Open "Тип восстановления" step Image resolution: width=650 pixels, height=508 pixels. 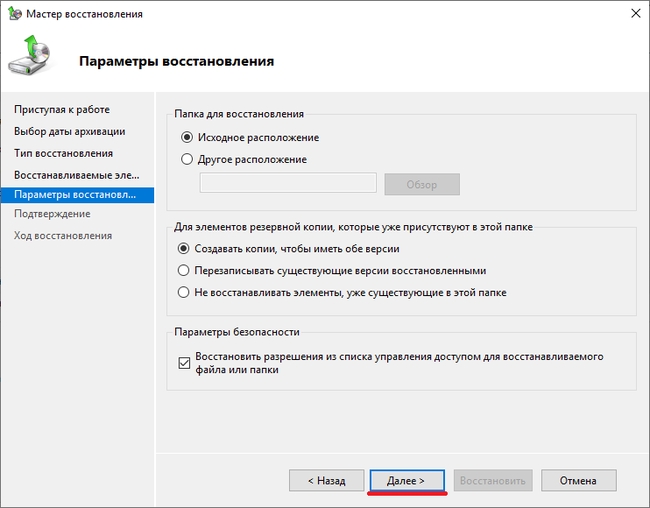pos(63,153)
